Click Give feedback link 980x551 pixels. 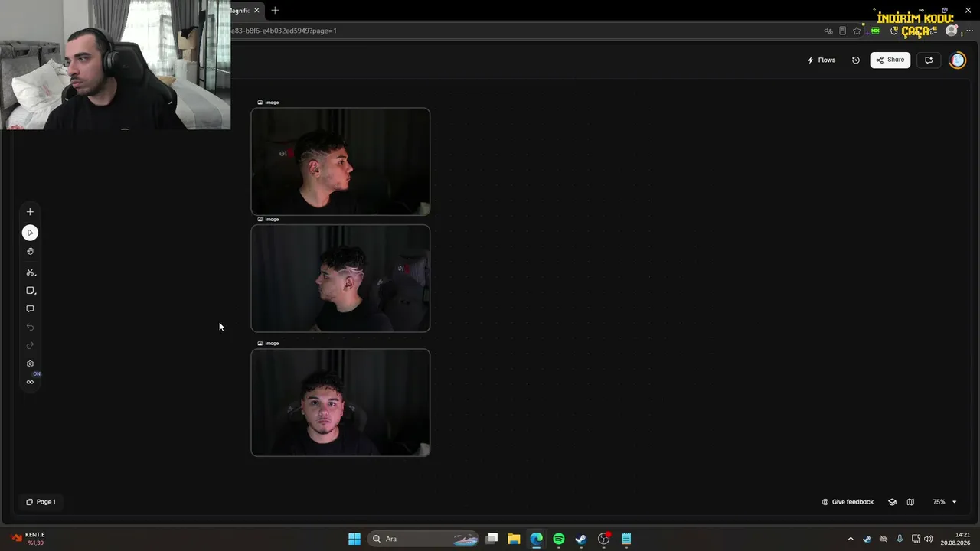point(848,502)
